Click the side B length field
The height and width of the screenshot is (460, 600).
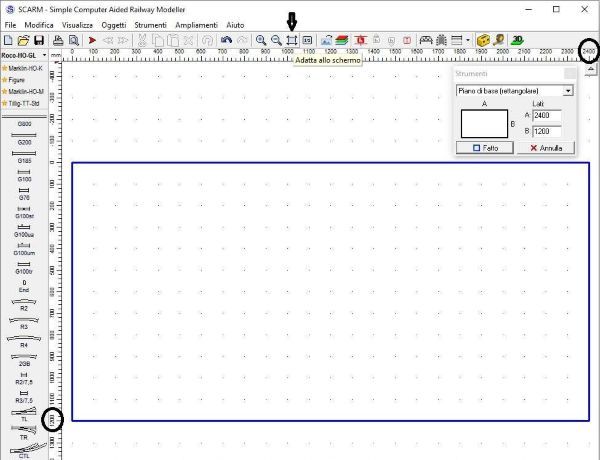[547, 131]
